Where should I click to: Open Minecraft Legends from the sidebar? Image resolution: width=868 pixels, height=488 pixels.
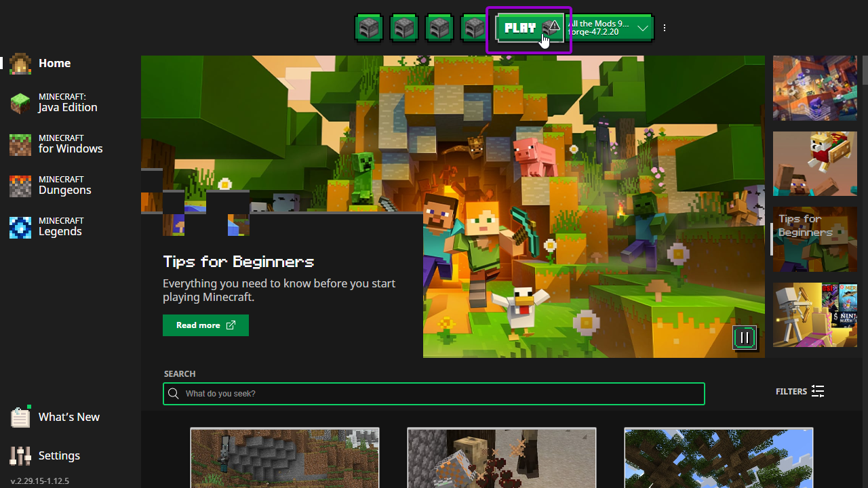pyautogui.click(x=60, y=227)
